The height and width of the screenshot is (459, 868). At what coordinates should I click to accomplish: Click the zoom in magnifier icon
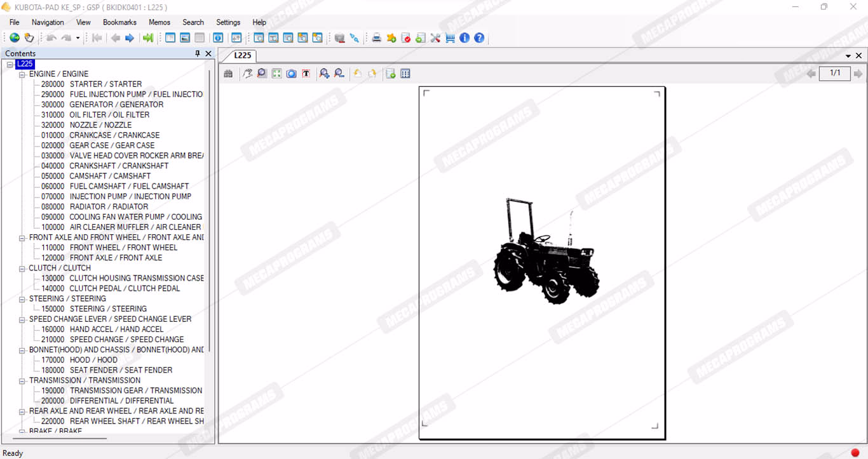click(324, 74)
